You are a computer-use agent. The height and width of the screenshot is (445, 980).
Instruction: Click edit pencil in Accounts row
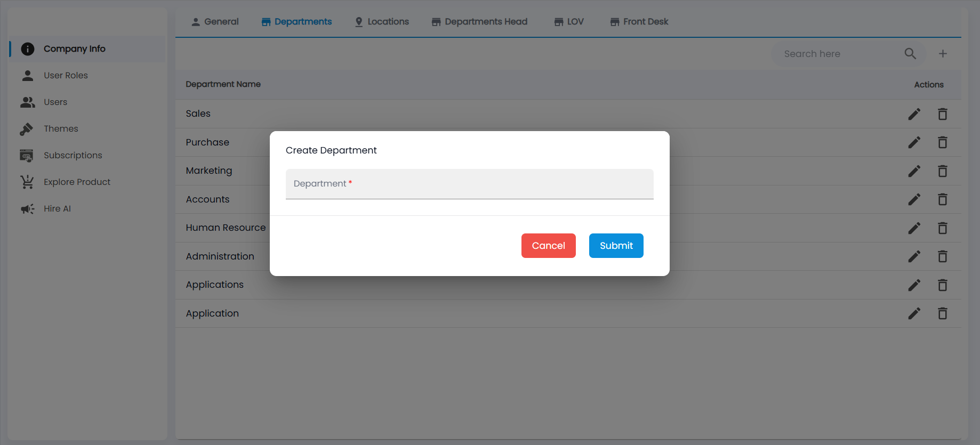point(914,199)
